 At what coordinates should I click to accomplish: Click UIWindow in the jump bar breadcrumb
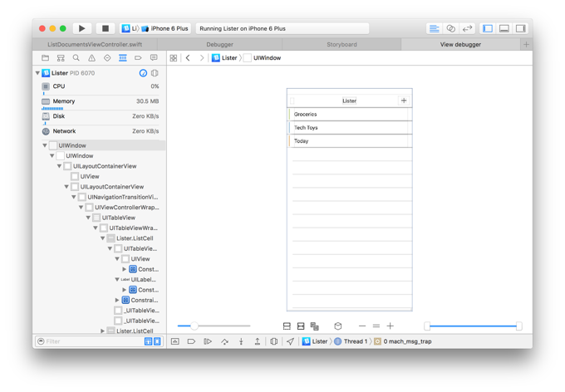coord(263,58)
